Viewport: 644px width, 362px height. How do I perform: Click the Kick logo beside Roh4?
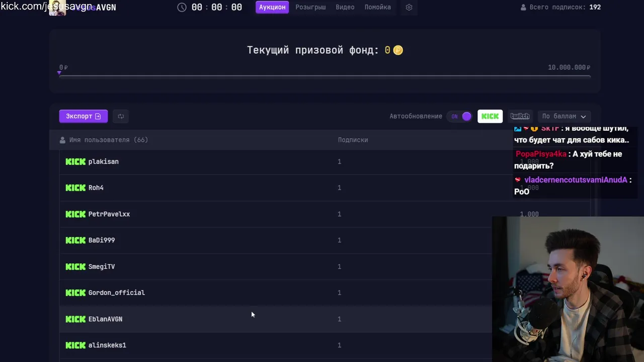pos(75,188)
